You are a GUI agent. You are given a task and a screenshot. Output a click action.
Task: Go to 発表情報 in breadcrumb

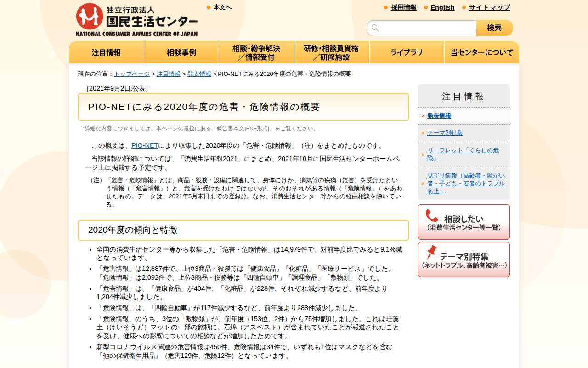click(199, 74)
